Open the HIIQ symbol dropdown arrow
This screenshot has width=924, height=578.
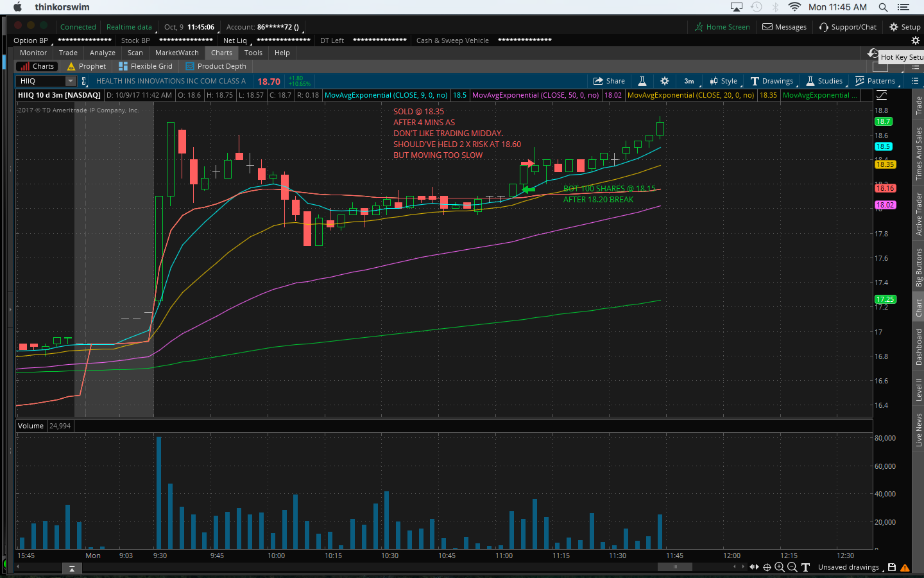point(71,81)
